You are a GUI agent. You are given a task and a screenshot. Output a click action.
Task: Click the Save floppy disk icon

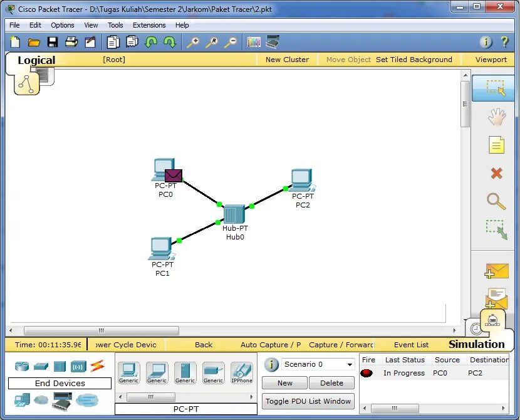click(x=53, y=42)
